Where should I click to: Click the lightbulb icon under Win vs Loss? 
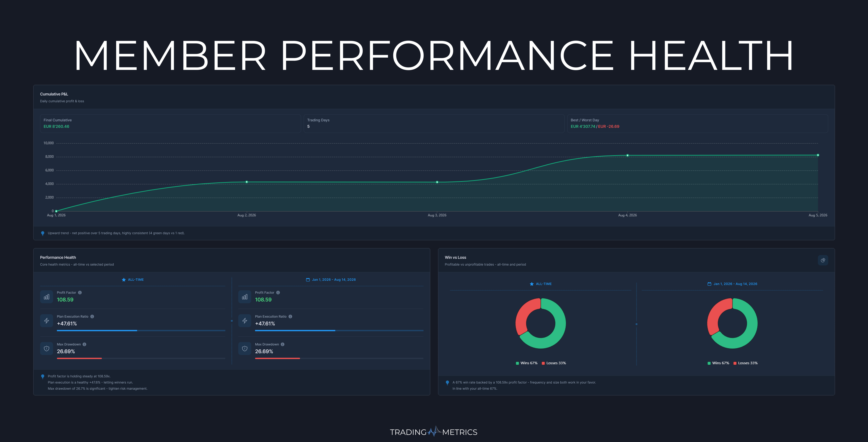pos(447,383)
